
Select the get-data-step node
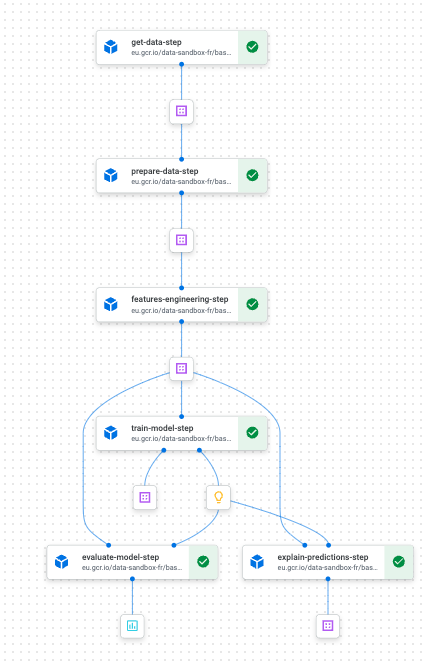[181, 47]
